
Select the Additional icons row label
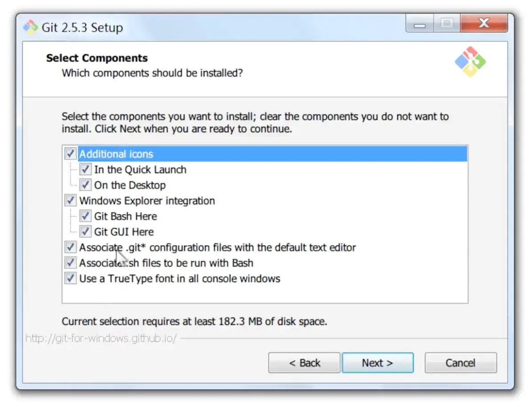click(116, 154)
